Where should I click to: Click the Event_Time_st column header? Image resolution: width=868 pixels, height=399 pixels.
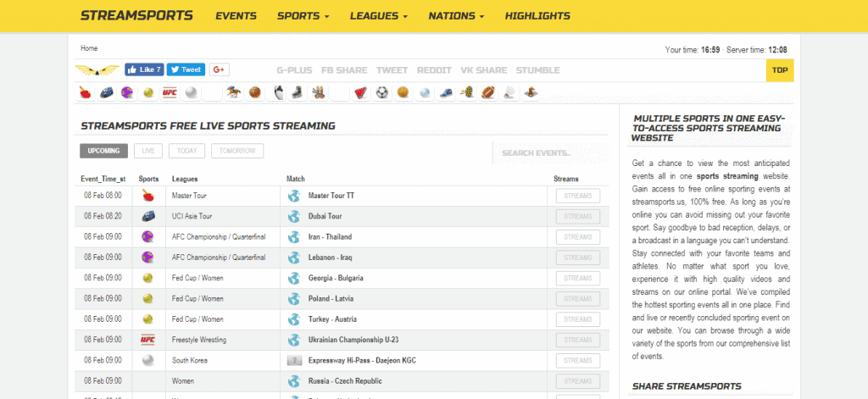click(x=103, y=180)
